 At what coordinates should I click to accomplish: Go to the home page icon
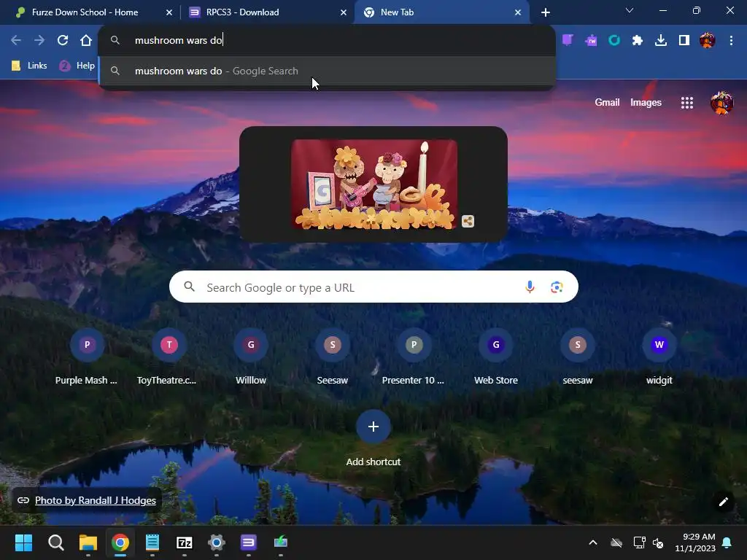coord(86,41)
